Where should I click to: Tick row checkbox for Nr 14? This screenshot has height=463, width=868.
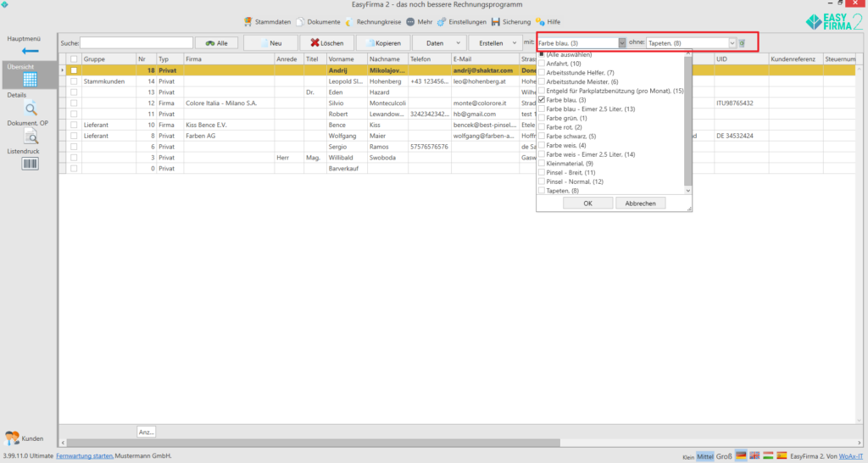pyautogui.click(x=74, y=81)
